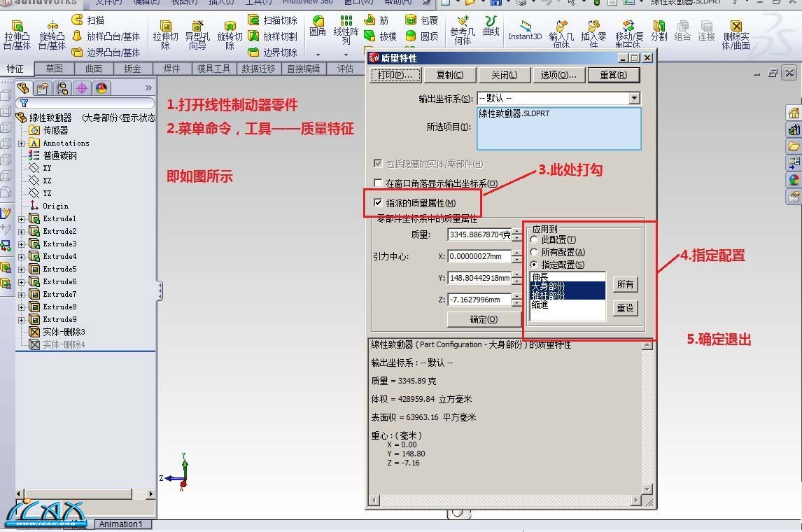Image resolution: width=802 pixels, height=532 pixels.
Task: Click the 拉伸切除 extruded cut tool
Action: [165, 35]
